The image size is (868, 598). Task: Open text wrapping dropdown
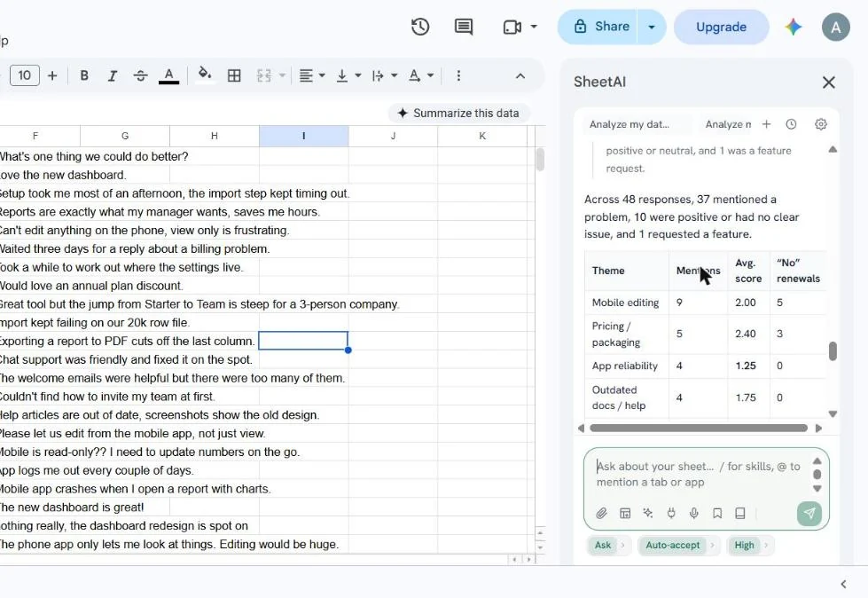pos(385,75)
